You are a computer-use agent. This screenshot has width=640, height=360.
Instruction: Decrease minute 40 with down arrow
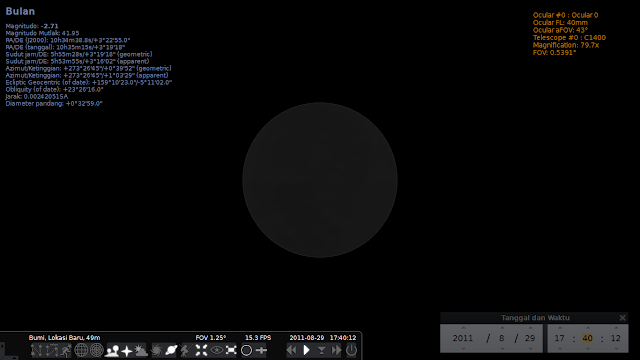tap(588, 348)
